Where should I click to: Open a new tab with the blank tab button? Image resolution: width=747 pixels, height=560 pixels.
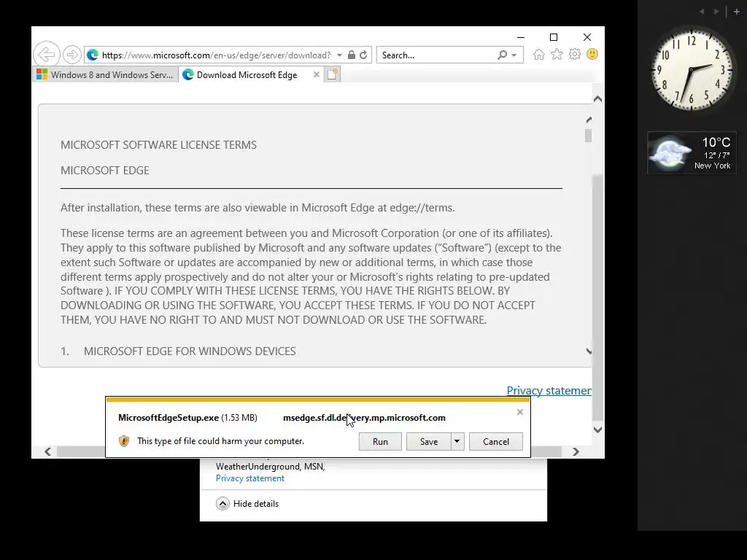pyautogui.click(x=332, y=75)
